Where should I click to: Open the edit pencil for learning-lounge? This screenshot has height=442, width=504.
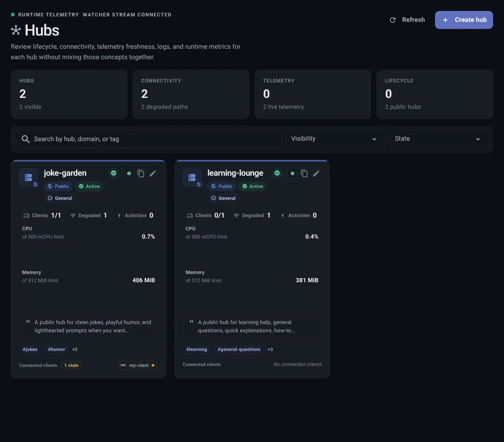(316, 173)
